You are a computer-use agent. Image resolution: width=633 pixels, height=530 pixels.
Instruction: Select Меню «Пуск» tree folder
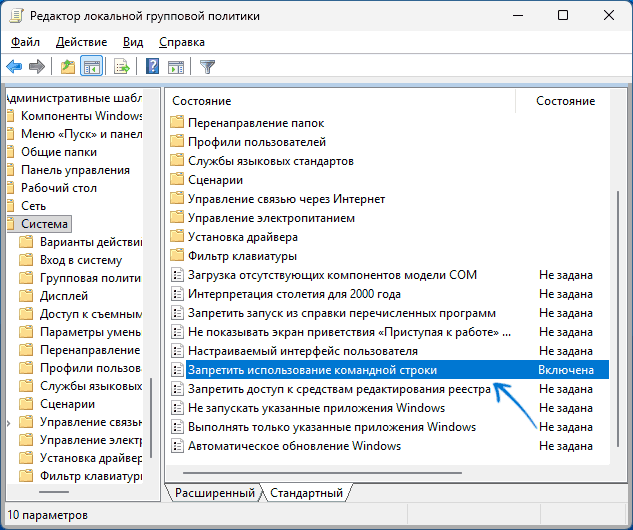coord(82,134)
